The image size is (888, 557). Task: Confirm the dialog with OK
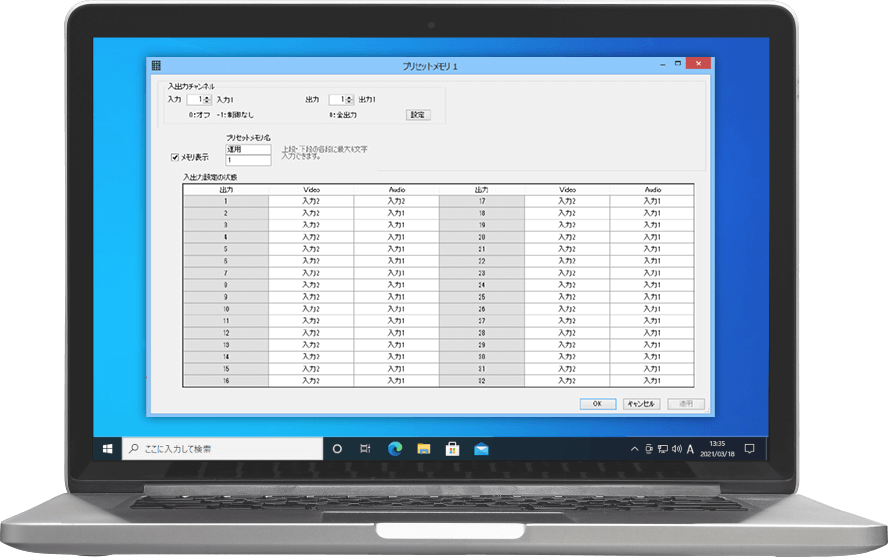coord(597,404)
